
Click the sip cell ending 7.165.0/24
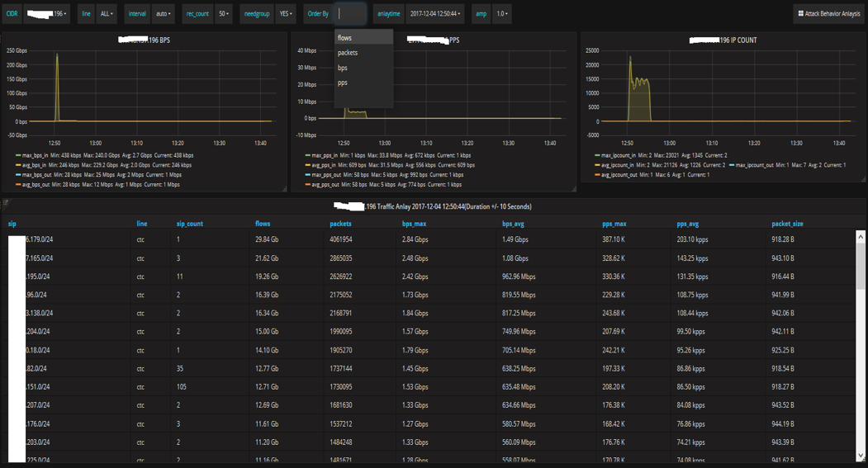(40, 258)
